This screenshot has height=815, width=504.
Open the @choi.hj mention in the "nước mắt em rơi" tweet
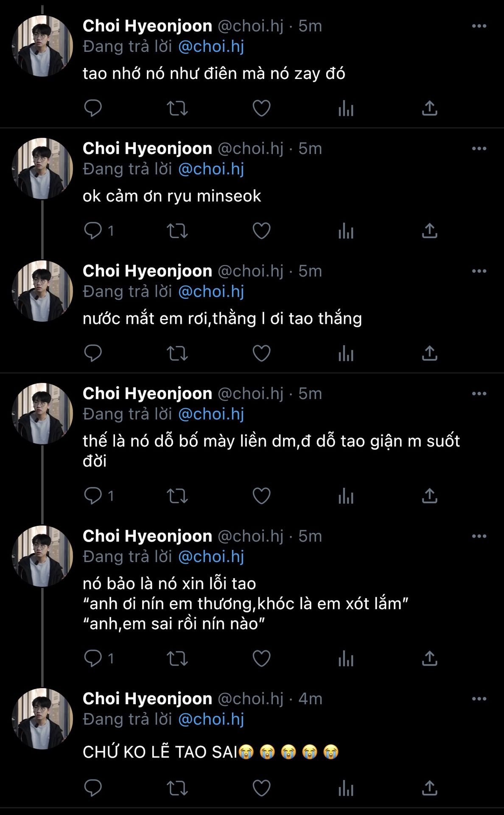(x=211, y=292)
